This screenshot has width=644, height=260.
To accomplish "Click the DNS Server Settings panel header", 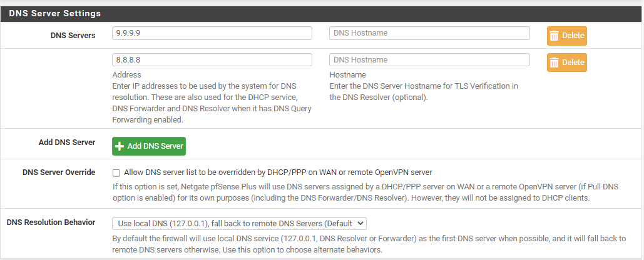I will [x=322, y=14].
